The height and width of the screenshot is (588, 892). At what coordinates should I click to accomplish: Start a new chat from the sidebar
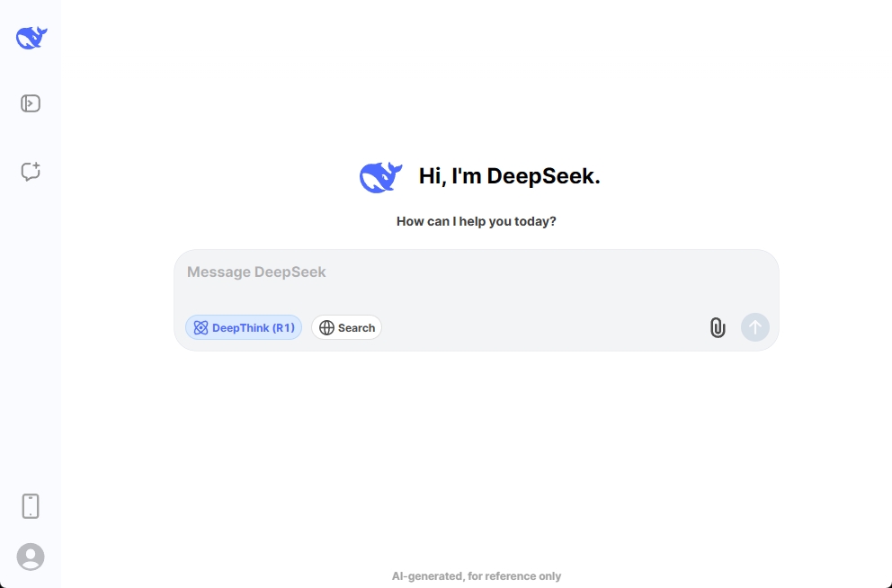click(x=31, y=171)
